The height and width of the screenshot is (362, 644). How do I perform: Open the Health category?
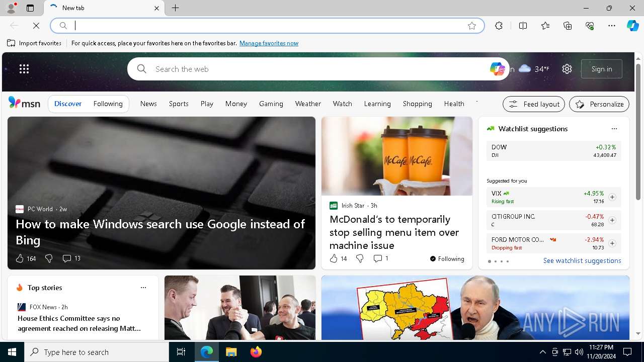click(x=454, y=104)
